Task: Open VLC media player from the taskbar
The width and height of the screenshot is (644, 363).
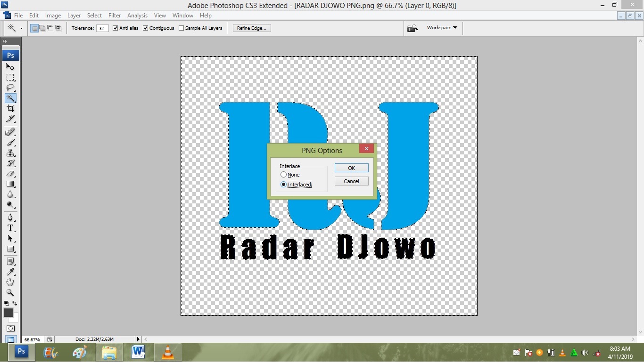Action: (x=167, y=352)
